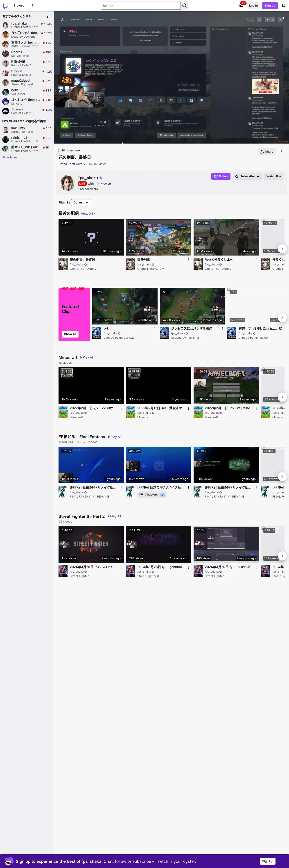This screenshot has height=868, width=289.
Task: Open the video options three-dot menu
Action: tap(281, 152)
